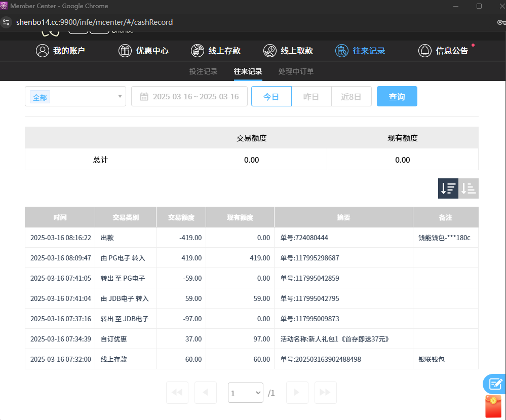Open the page number dropdown
The image size is (506, 420).
click(x=246, y=393)
